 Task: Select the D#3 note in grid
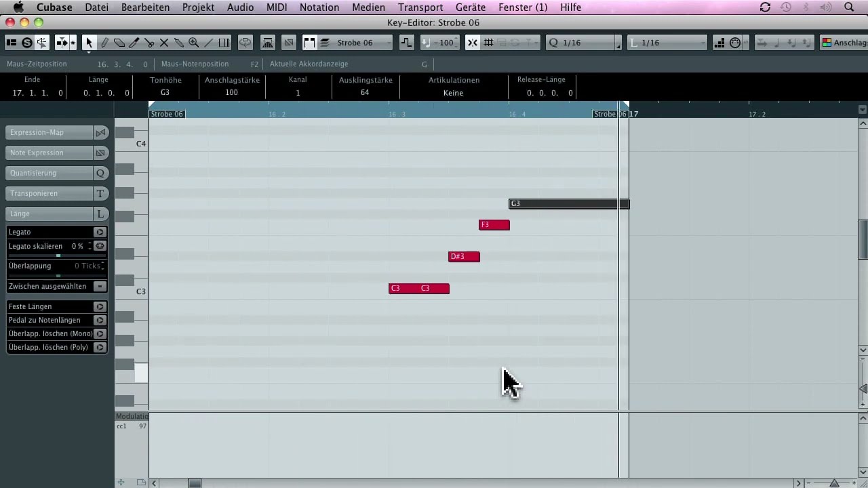tap(464, 256)
